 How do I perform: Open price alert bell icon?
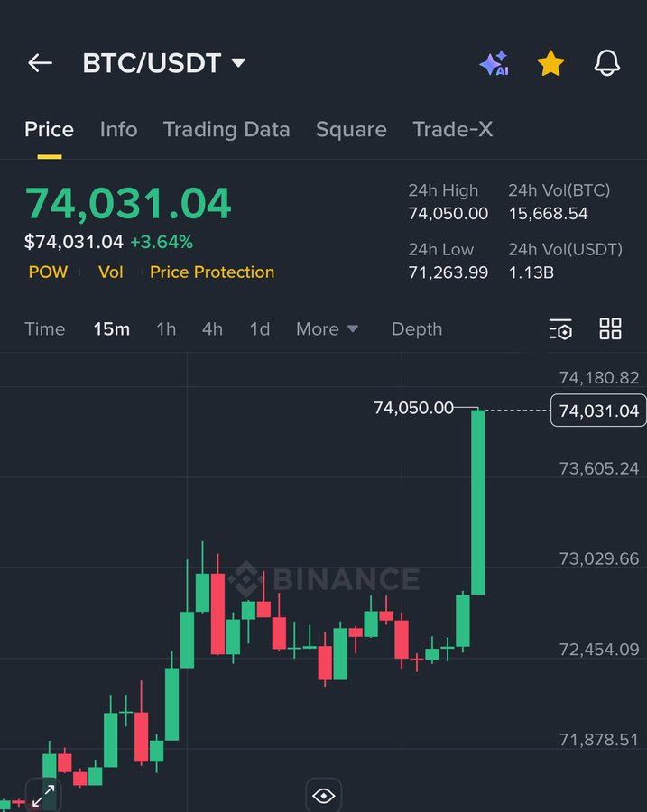pos(607,63)
